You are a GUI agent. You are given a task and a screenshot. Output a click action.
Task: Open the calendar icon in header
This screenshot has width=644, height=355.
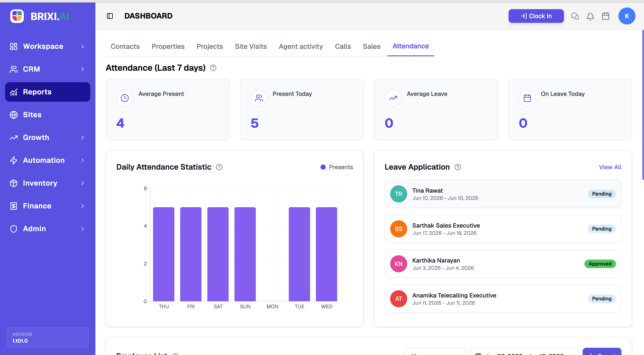pos(605,16)
